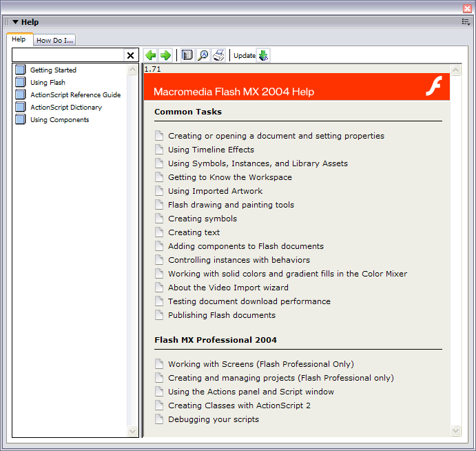Click page icon beside Creating text
Screen dimensions: 476x451
coord(159,232)
